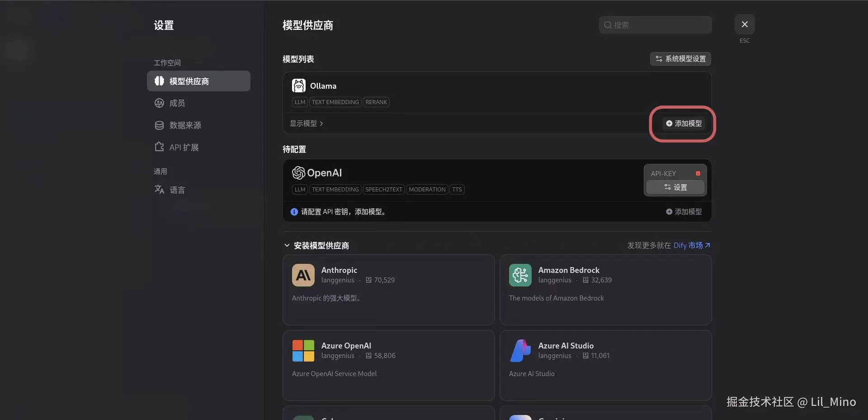Expand Ollama's 显示模型 list
The image size is (868, 420).
(x=307, y=124)
